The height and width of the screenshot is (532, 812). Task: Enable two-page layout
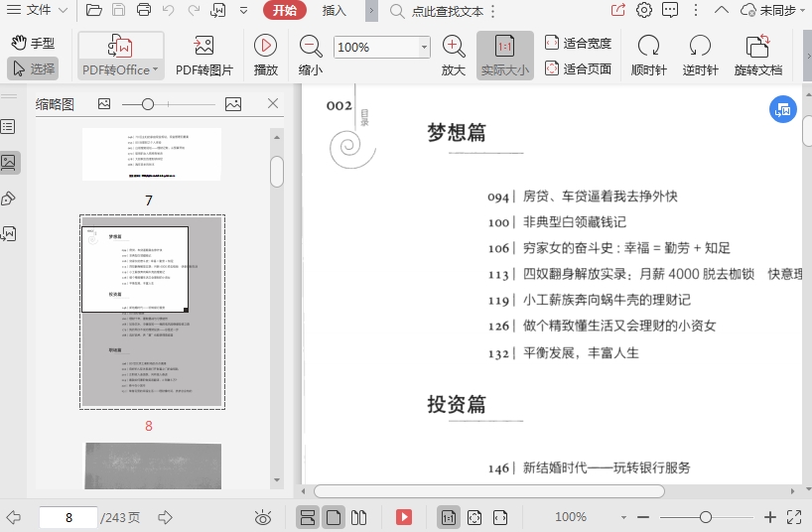tap(359, 517)
